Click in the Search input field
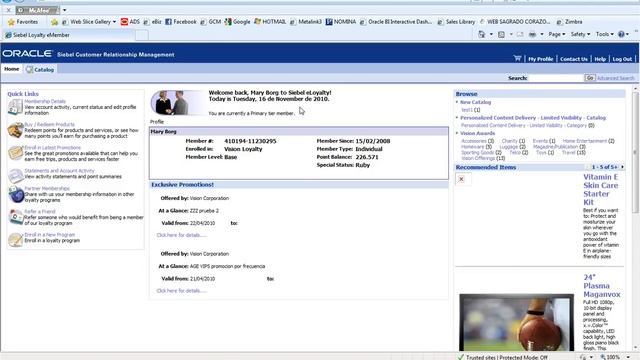 coord(556,78)
